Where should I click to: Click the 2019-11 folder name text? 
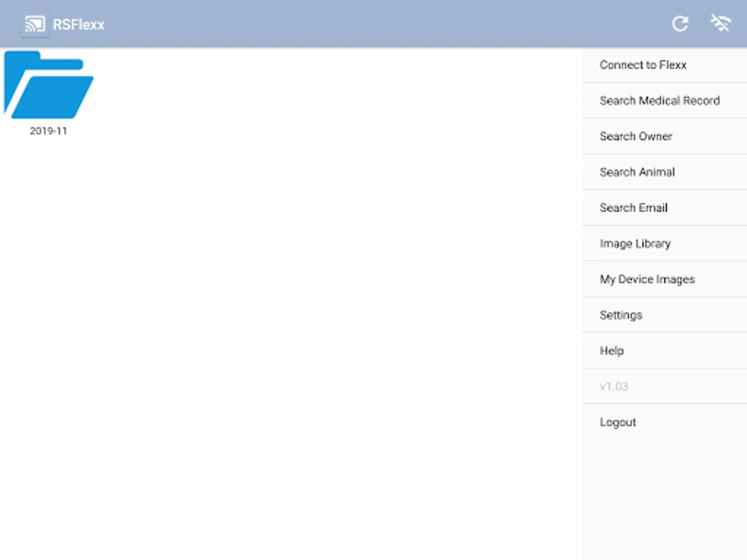click(49, 131)
